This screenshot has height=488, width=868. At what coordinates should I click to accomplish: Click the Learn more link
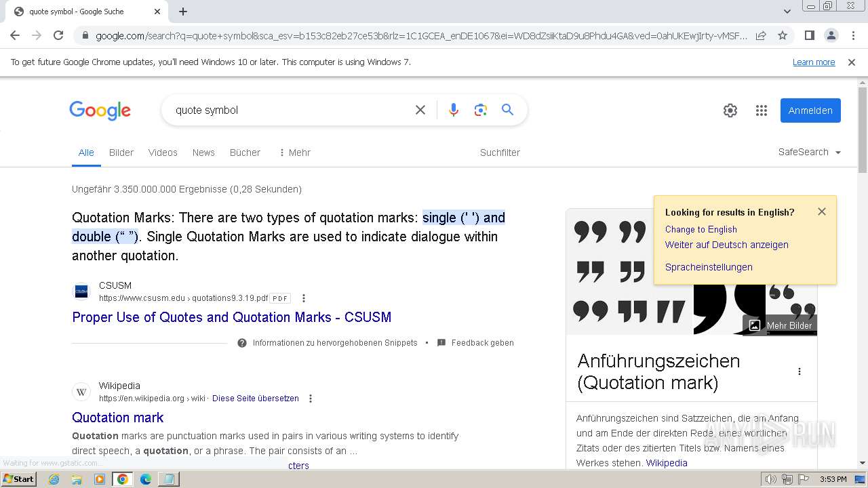click(x=814, y=62)
